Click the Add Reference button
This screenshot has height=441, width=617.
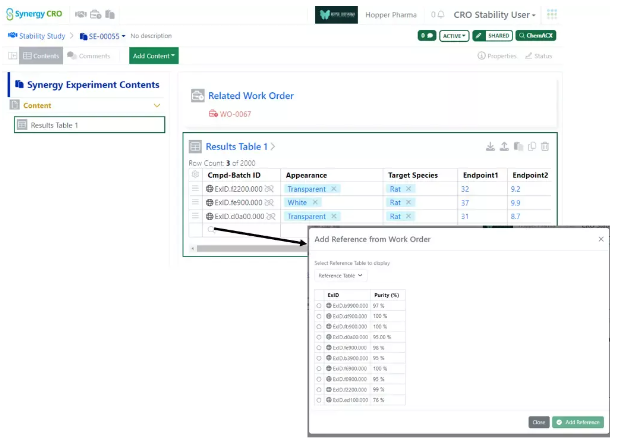[x=578, y=423]
